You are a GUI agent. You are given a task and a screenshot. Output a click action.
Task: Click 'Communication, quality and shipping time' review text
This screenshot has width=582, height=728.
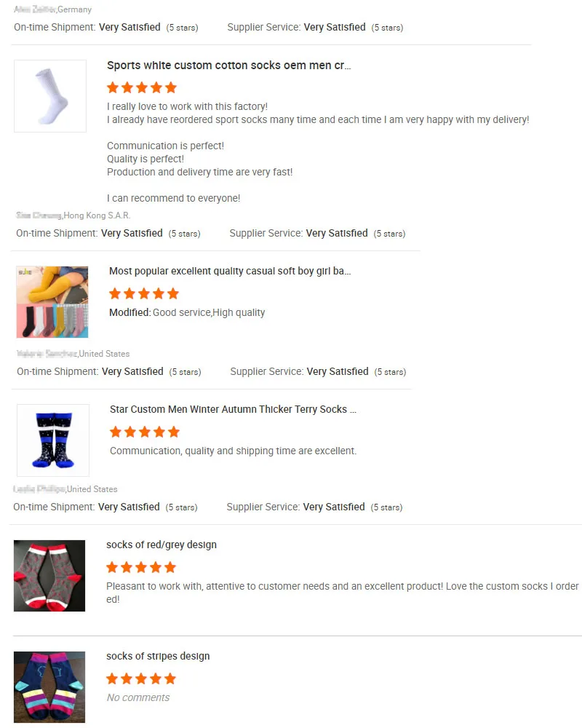[234, 451]
